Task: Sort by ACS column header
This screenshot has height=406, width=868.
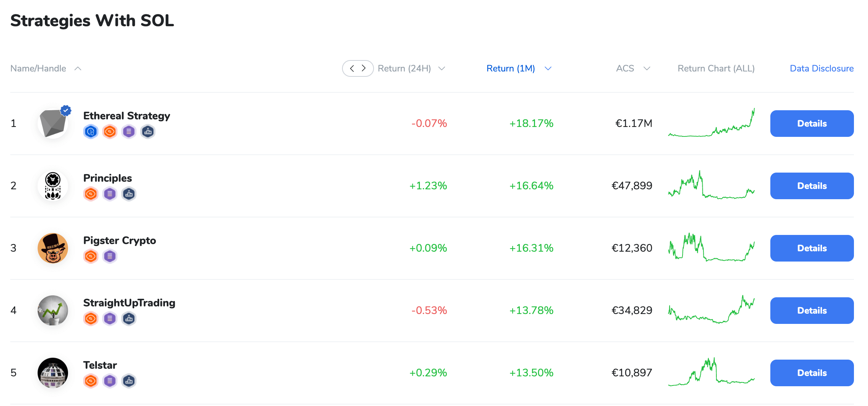Action: [x=625, y=68]
